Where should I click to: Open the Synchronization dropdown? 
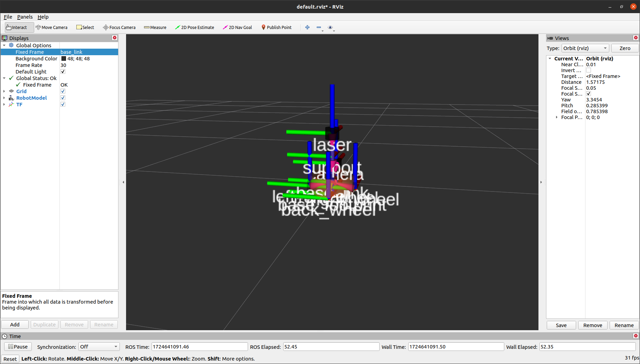(x=99, y=347)
